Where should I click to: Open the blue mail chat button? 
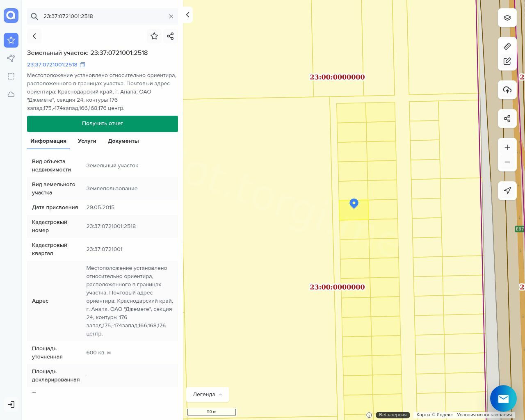503,398
